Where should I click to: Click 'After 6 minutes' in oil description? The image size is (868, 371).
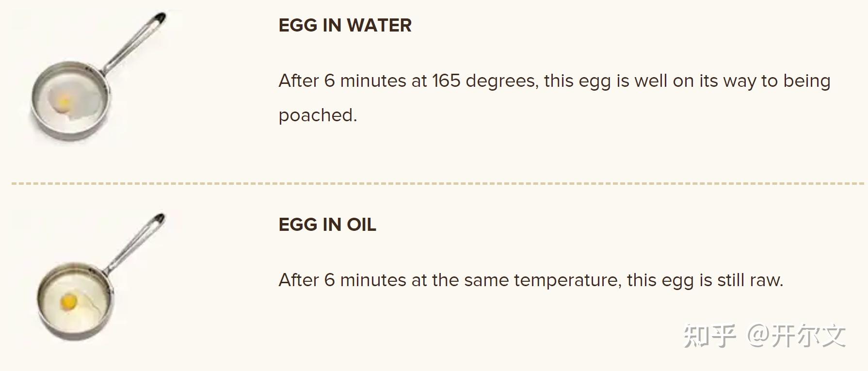click(x=342, y=280)
